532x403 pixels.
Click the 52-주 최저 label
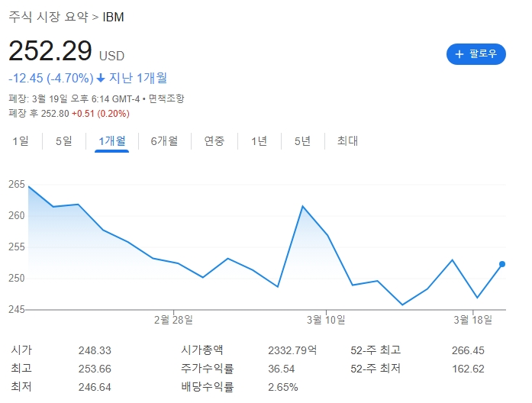[376, 369]
